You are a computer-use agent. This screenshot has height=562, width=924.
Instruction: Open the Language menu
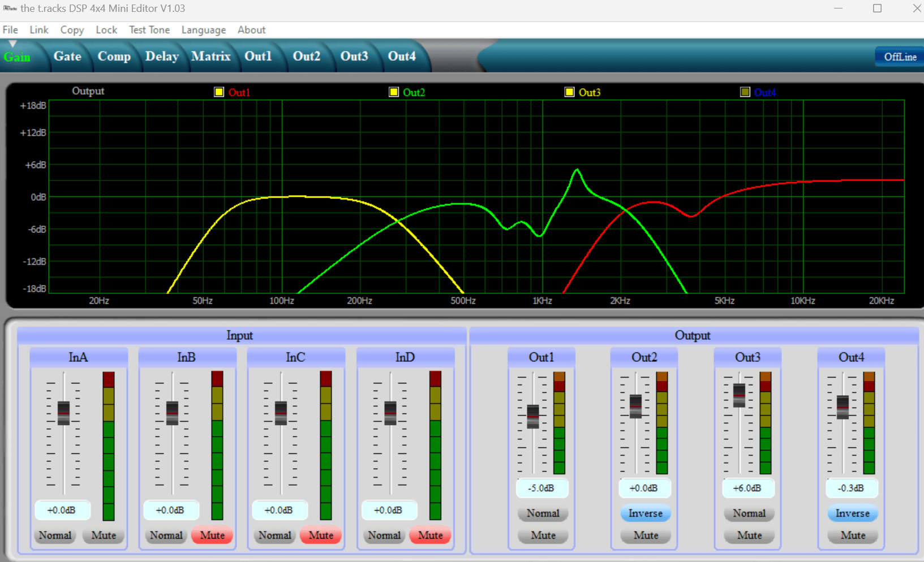(204, 30)
